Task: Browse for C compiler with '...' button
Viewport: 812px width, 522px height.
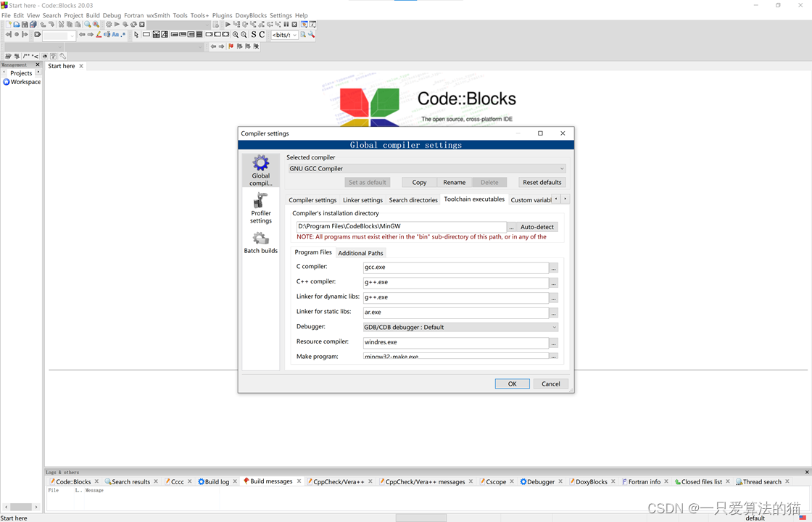Action: pos(554,268)
